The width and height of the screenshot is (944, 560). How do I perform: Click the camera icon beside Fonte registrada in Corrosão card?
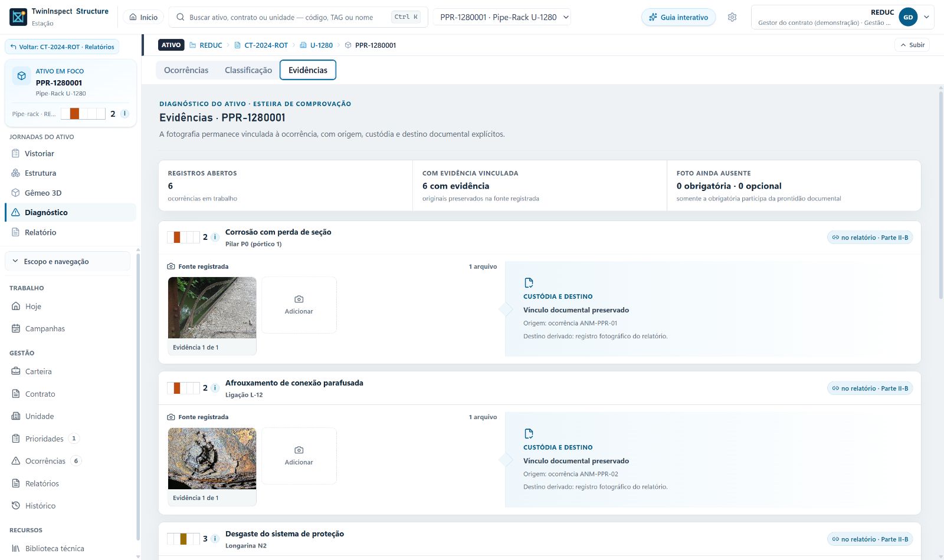point(171,266)
